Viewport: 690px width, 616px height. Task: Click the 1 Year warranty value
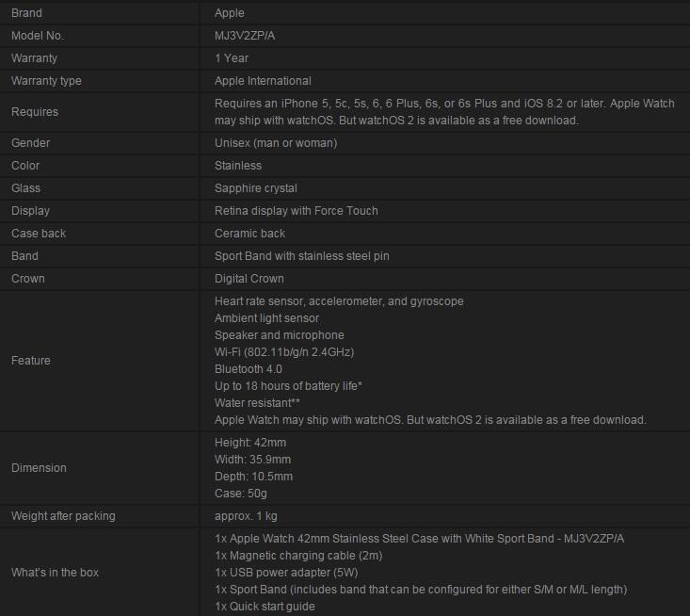(x=232, y=58)
